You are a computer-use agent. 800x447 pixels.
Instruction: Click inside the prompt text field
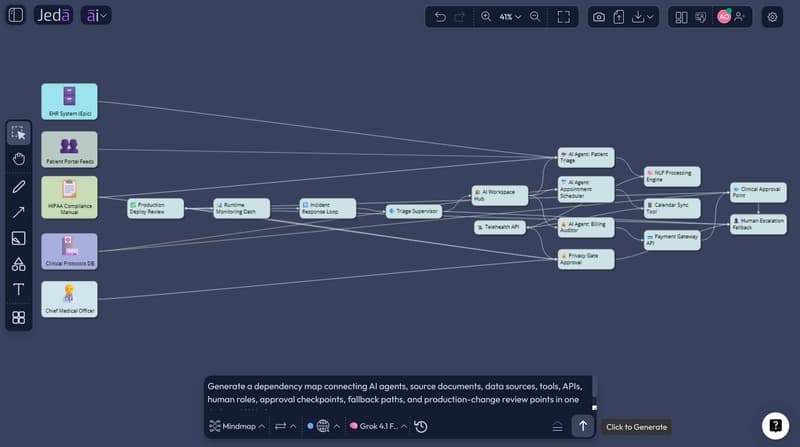coord(397,393)
